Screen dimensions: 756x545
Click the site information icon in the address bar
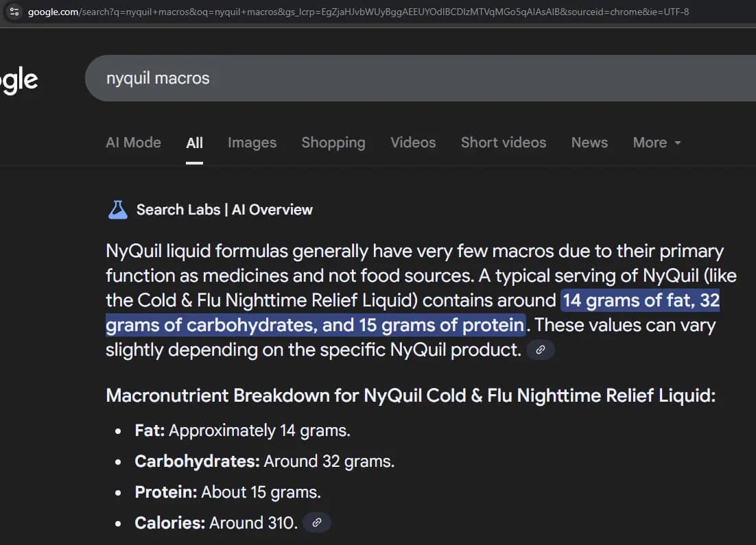[14, 12]
